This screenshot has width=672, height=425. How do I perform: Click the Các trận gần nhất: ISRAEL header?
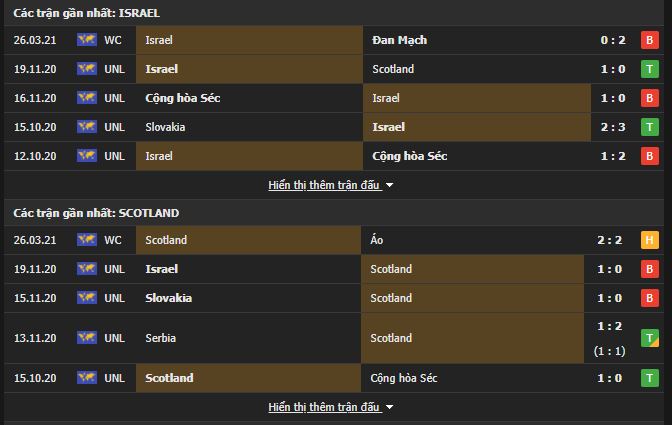click(x=87, y=13)
